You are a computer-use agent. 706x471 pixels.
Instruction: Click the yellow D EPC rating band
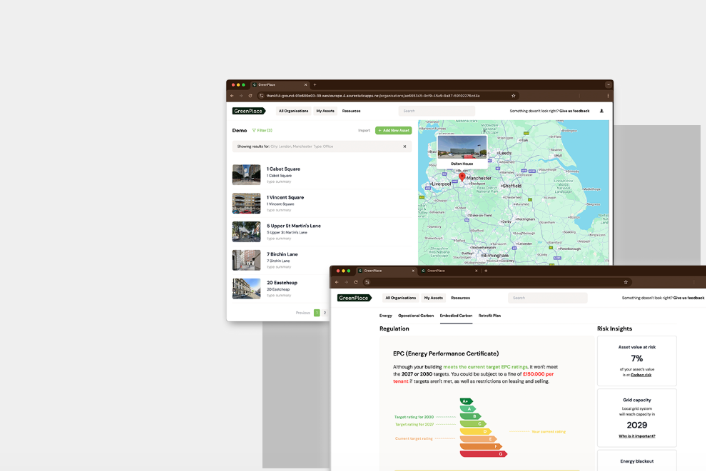pos(475,431)
